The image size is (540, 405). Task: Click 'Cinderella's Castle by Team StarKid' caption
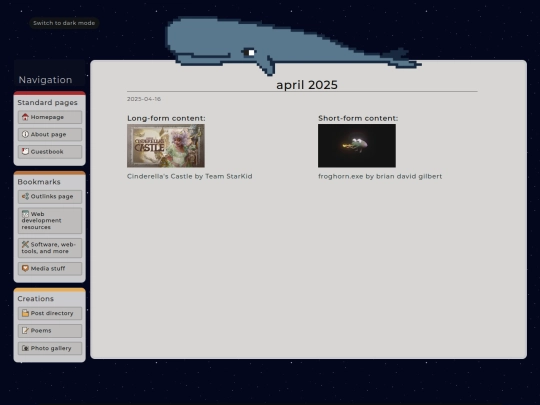[190, 176]
